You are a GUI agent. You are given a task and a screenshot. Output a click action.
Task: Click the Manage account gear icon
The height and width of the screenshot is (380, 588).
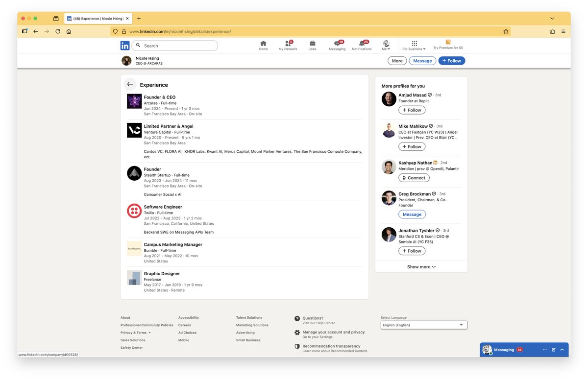point(297,332)
